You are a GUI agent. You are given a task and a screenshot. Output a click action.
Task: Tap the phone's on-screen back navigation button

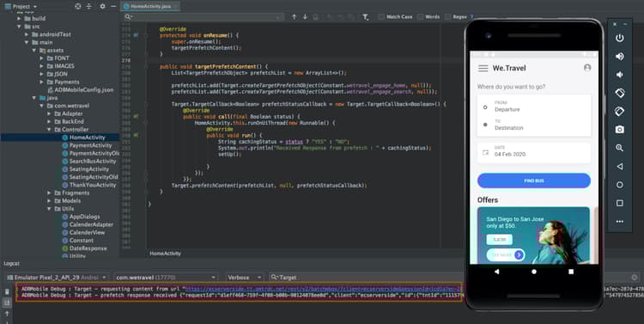pyautogui.click(x=497, y=272)
